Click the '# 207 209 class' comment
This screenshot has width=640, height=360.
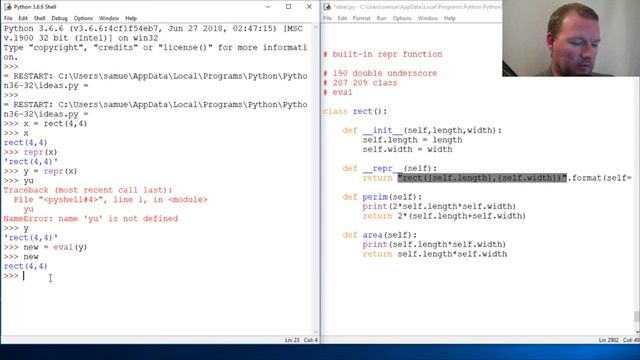click(x=360, y=83)
